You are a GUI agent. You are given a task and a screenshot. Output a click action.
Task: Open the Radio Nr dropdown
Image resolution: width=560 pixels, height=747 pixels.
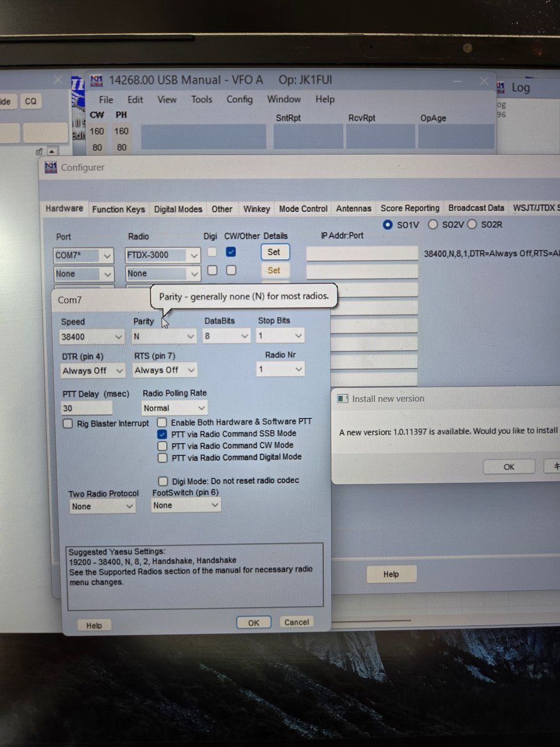point(281,369)
